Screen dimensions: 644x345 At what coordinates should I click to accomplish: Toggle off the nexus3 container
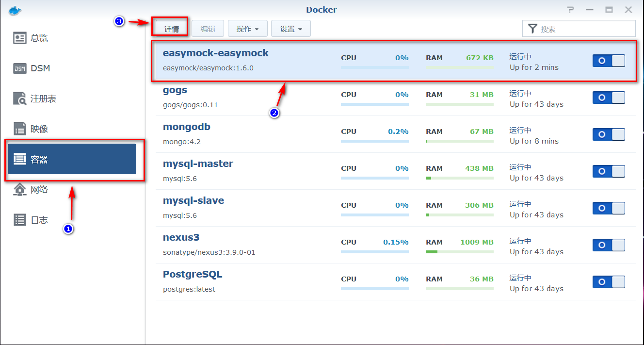click(609, 245)
